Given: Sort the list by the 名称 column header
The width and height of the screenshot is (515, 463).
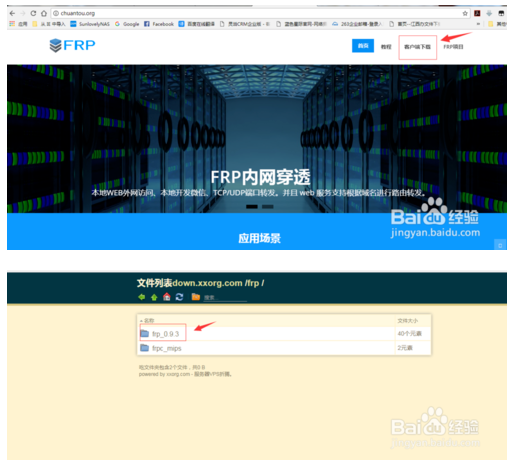Looking at the screenshot, I should tap(148, 321).
